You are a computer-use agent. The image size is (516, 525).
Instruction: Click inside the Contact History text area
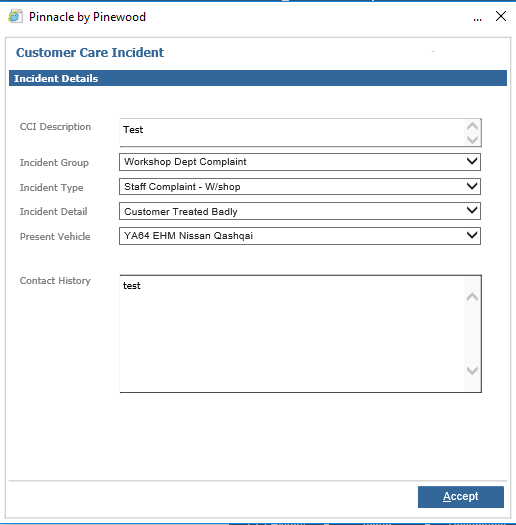point(292,334)
